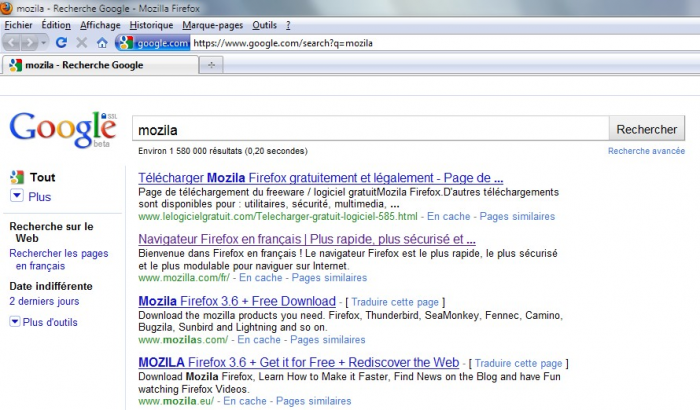Click the URL address bar field

(x=444, y=43)
